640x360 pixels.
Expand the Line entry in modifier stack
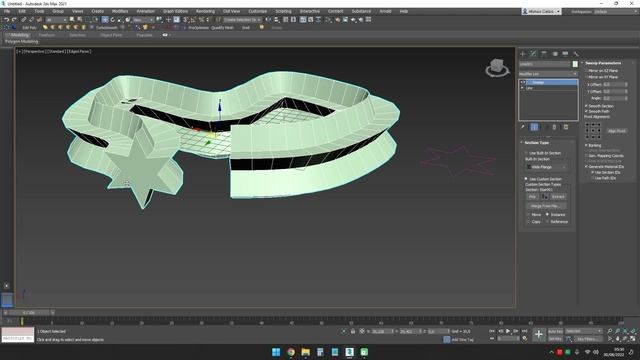click(522, 88)
